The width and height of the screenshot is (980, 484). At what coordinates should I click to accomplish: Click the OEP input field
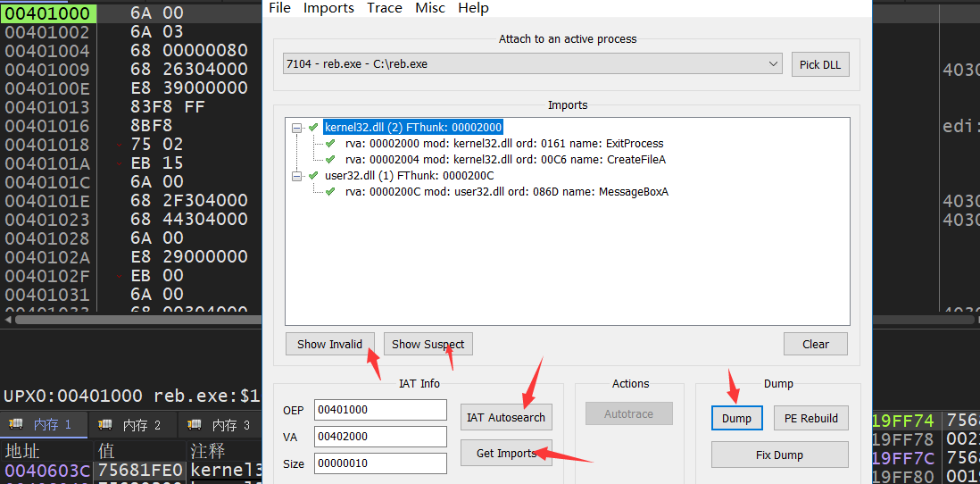pos(380,410)
